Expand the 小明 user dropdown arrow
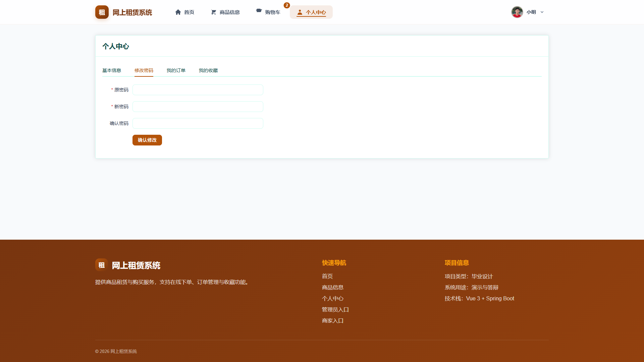This screenshot has height=362, width=644. click(x=542, y=12)
